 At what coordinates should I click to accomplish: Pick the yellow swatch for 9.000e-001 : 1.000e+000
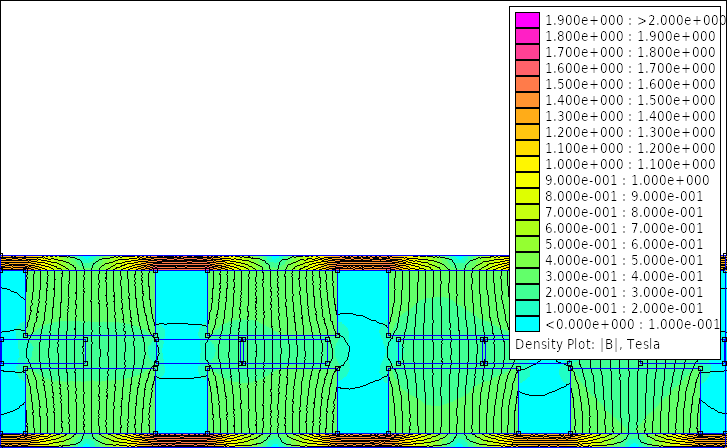(x=527, y=180)
